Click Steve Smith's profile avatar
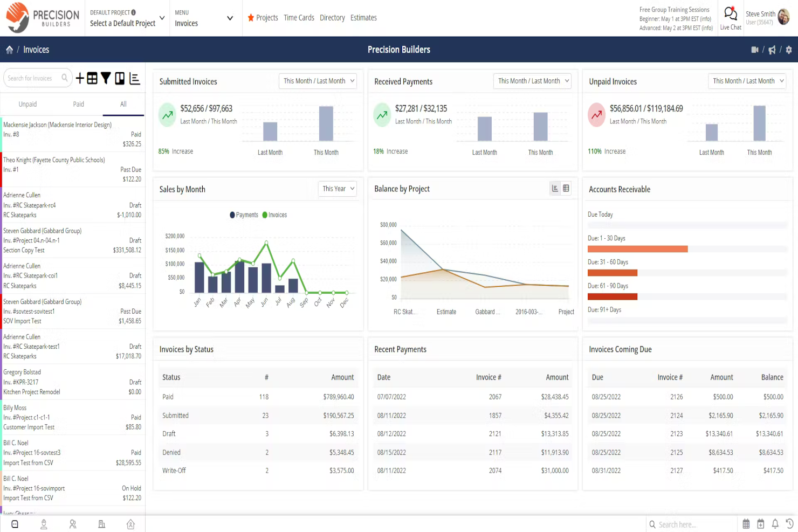 click(783, 17)
